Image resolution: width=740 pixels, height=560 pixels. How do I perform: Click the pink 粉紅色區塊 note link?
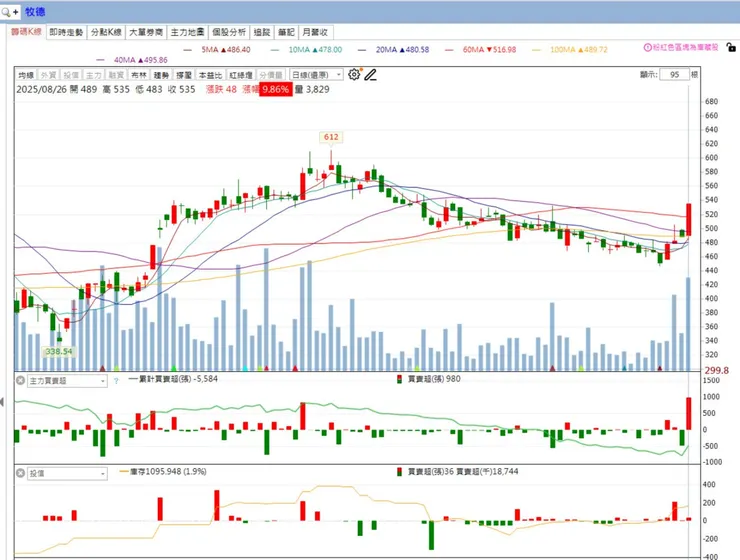685,48
